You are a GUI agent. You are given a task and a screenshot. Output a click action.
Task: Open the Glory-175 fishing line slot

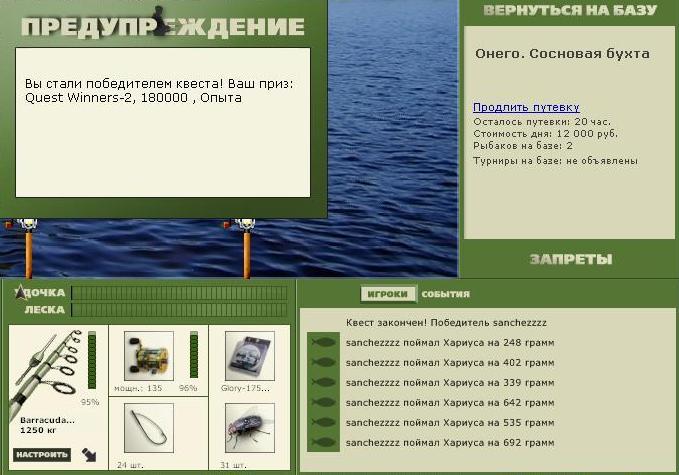250,356
